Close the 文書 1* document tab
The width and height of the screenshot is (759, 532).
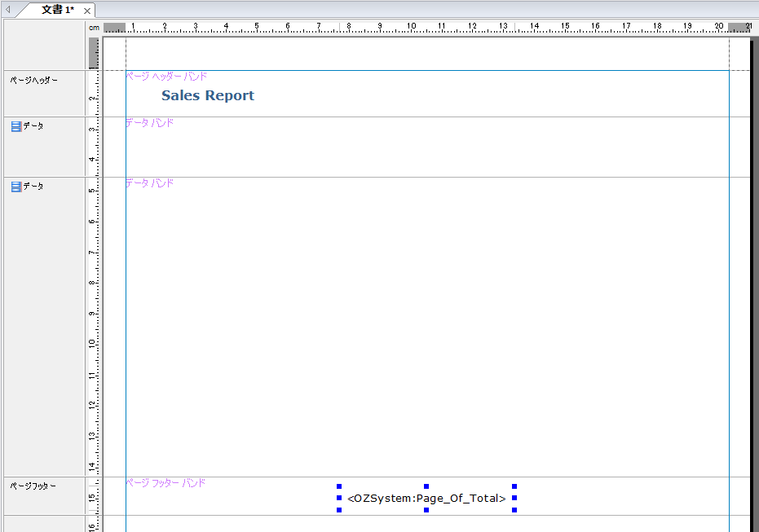click(87, 11)
